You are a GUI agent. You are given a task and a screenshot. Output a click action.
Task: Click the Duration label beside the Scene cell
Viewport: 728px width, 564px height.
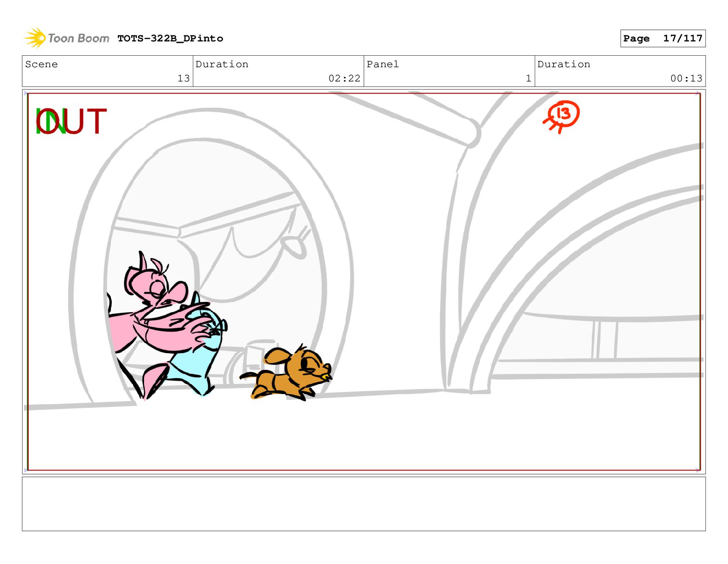222,64
